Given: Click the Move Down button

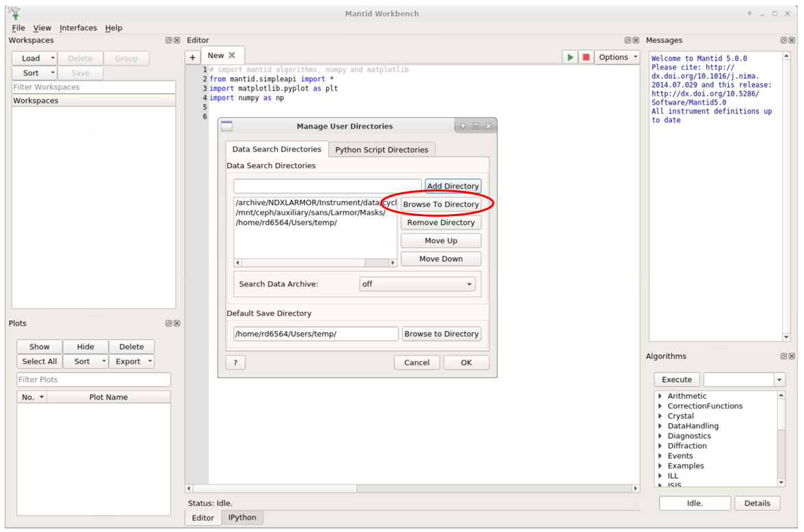Looking at the screenshot, I should 441,258.
